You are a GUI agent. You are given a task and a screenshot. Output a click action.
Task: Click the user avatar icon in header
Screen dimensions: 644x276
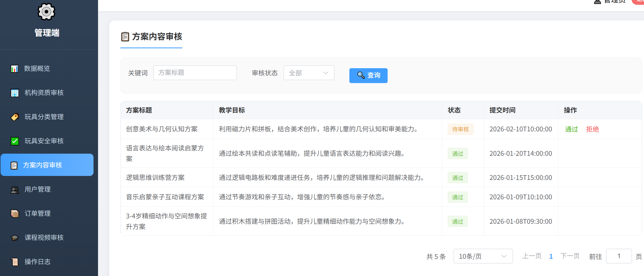[598, 2]
